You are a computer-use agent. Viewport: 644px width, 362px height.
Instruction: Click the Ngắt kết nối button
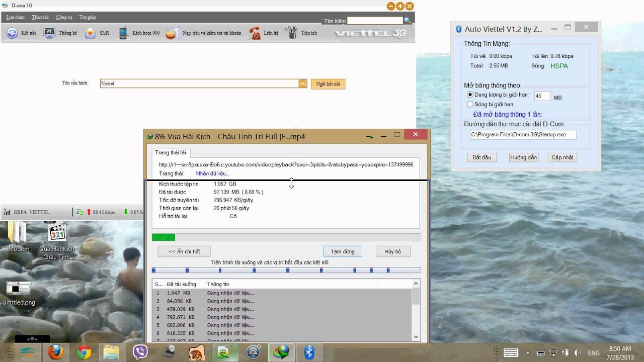(x=328, y=83)
